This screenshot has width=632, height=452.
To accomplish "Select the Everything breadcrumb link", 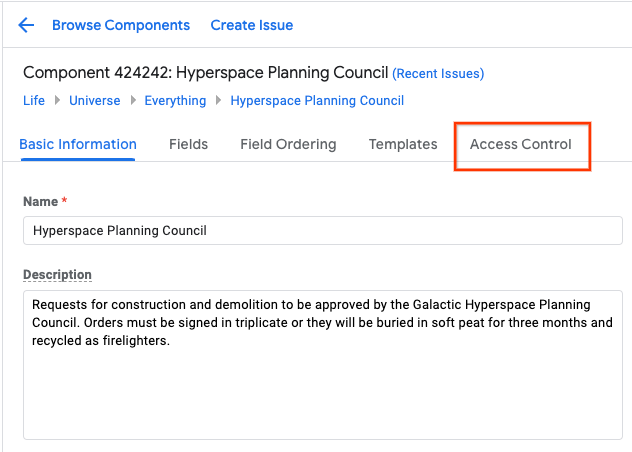I will (x=175, y=100).
